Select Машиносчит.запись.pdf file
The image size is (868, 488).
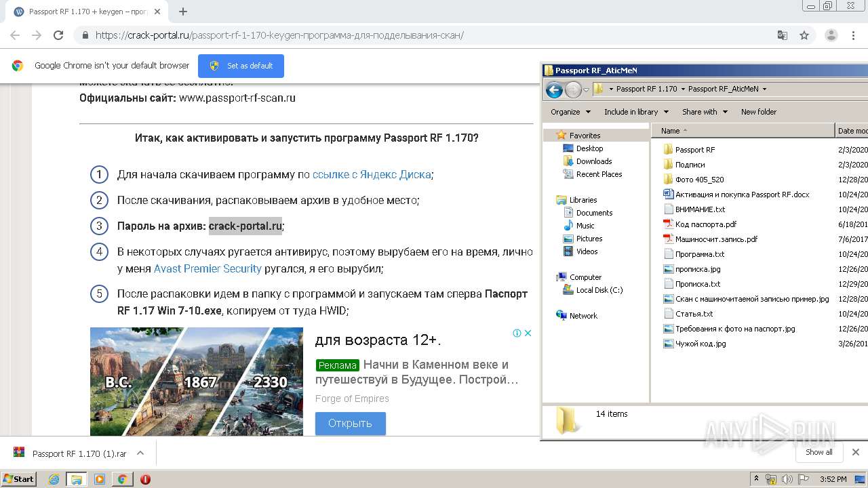point(716,239)
